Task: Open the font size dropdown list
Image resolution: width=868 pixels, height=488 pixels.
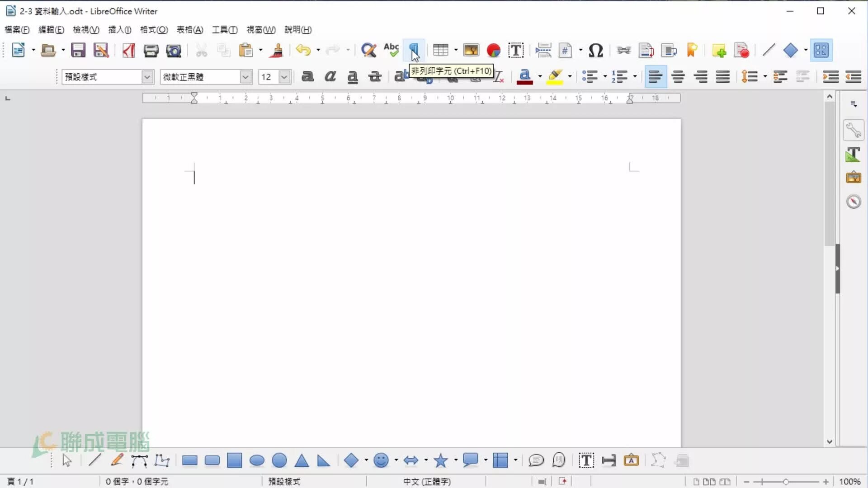Action: coord(284,77)
